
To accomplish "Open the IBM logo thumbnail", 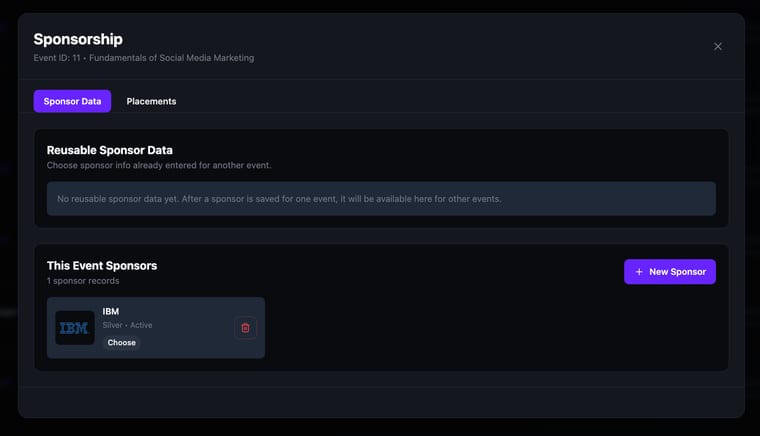I will (75, 328).
